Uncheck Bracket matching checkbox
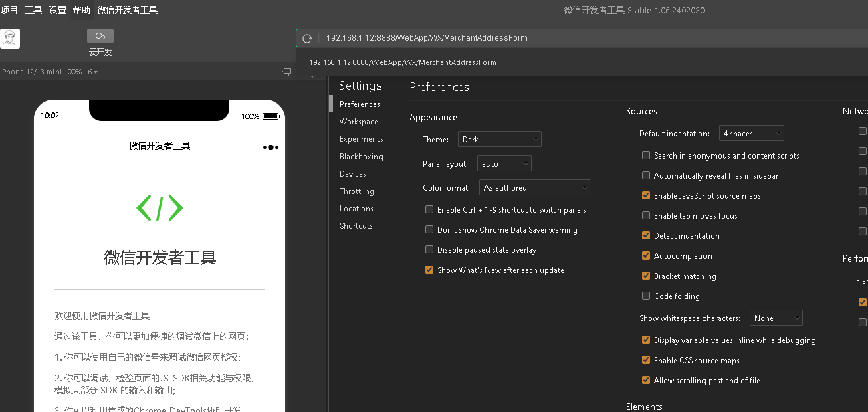This screenshot has height=412, width=868. pyautogui.click(x=646, y=276)
